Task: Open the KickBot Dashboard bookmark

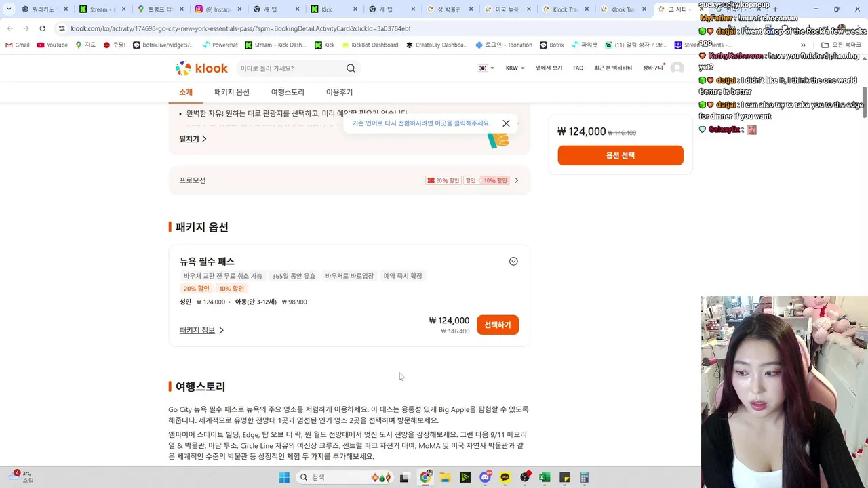Action: (x=370, y=45)
